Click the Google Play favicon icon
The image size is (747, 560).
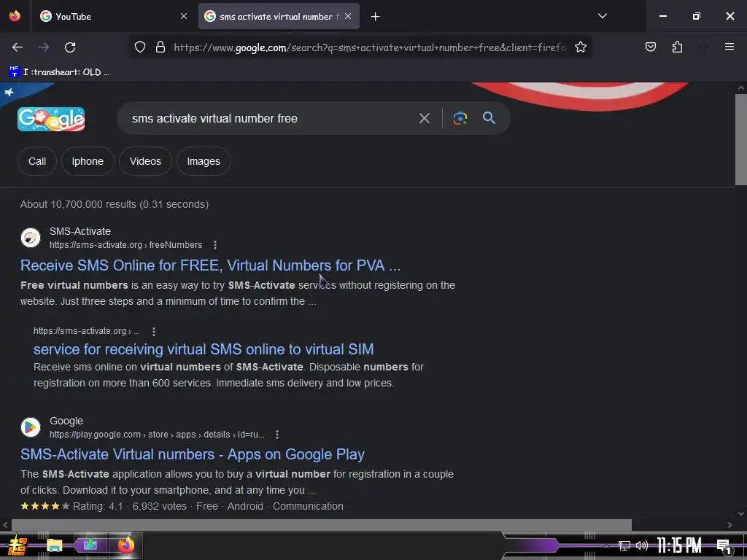pyautogui.click(x=31, y=427)
